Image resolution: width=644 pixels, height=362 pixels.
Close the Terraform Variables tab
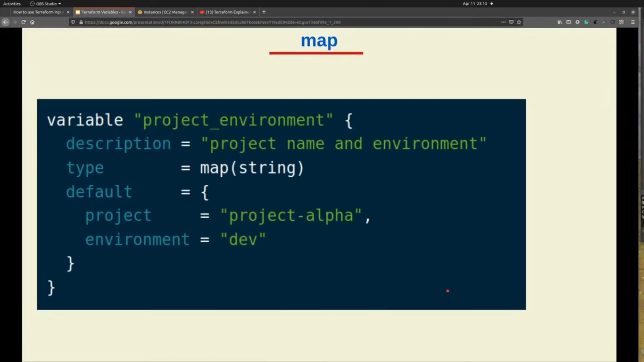131,12
